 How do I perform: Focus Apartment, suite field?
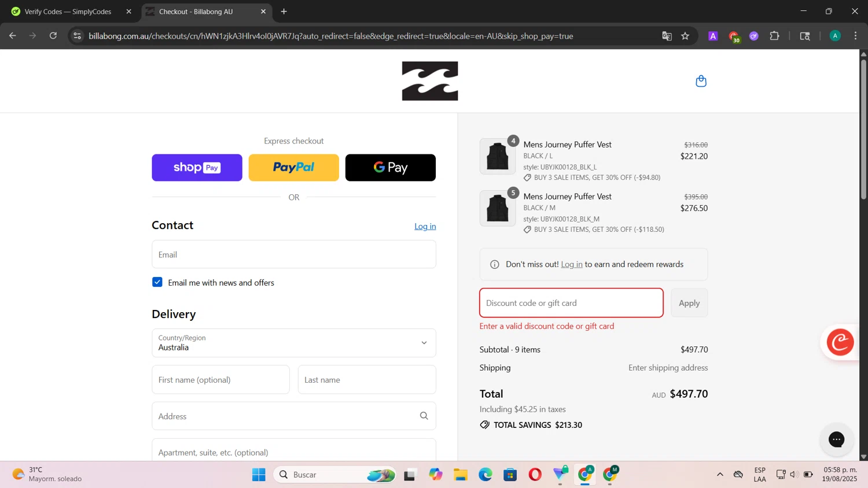pyautogui.click(x=294, y=451)
